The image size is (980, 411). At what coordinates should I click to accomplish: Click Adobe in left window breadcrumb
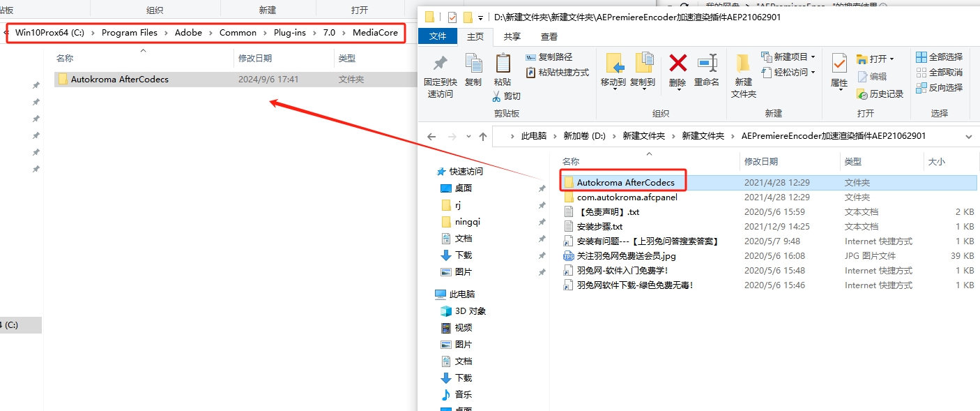[188, 33]
